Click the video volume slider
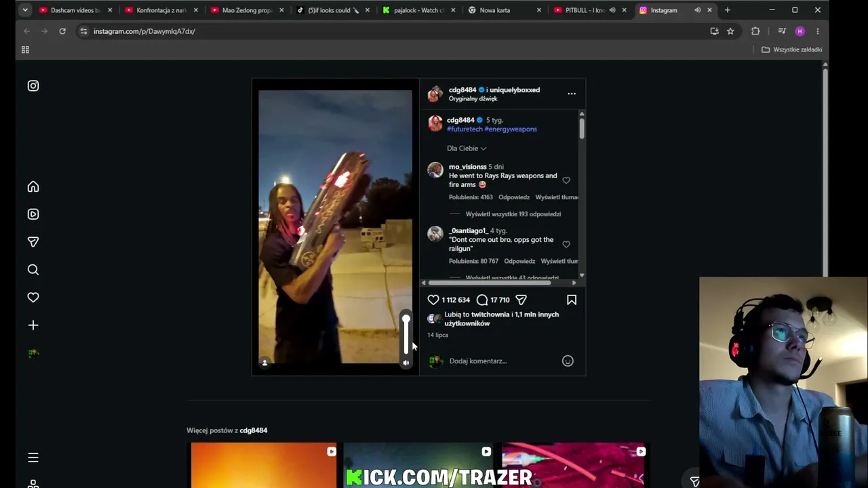Viewport: 868px width, 488px height. point(406,335)
